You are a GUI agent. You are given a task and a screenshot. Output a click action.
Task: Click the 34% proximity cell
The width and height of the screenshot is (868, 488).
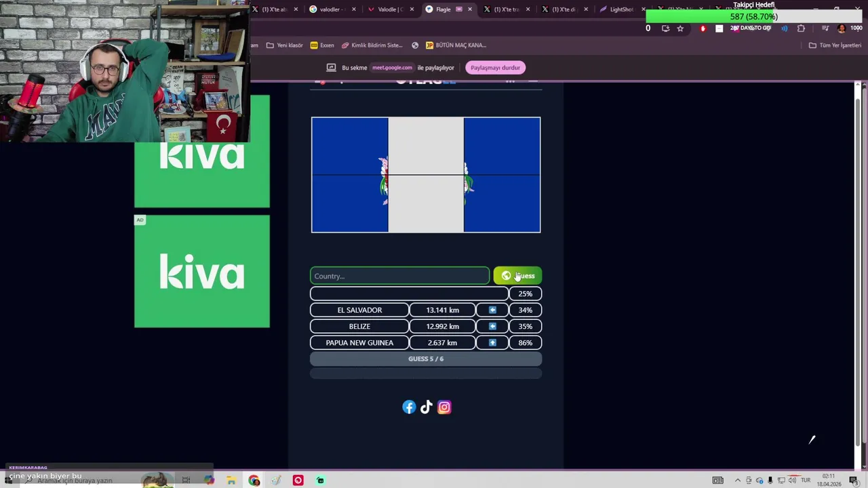[x=526, y=310]
